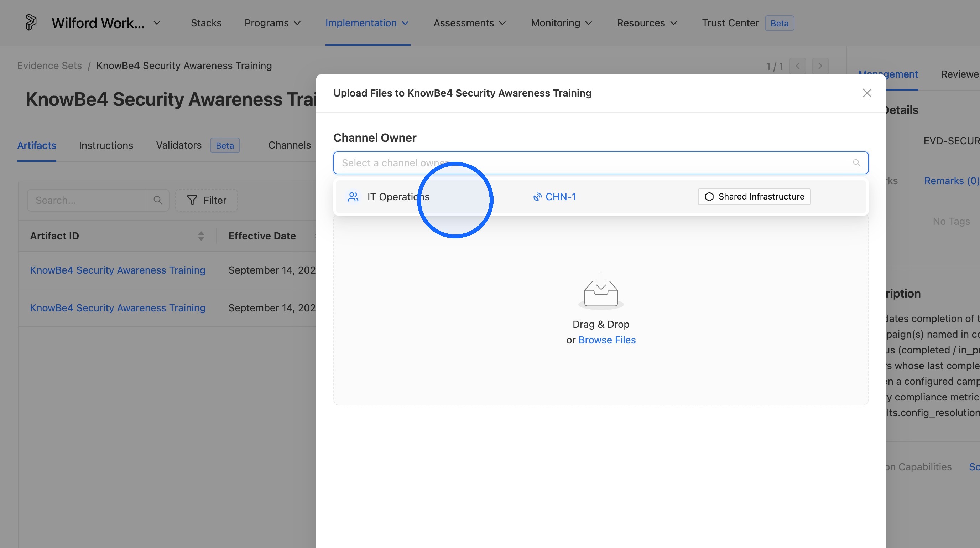This screenshot has width=980, height=548.
Task: Click the Evidence Sets breadcrumb
Action: (x=49, y=66)
